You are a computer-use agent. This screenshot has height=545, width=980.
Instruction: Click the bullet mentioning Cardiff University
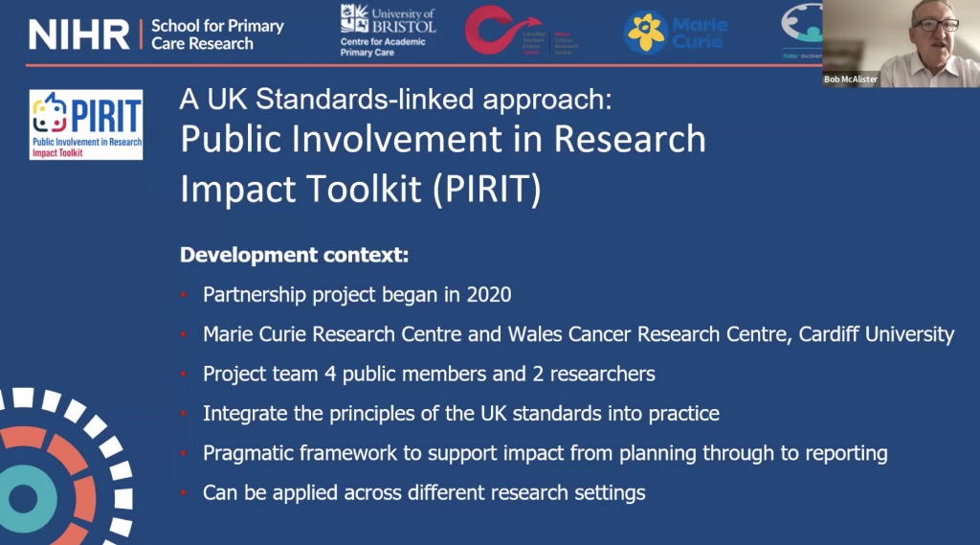click(x=578, y=334)
